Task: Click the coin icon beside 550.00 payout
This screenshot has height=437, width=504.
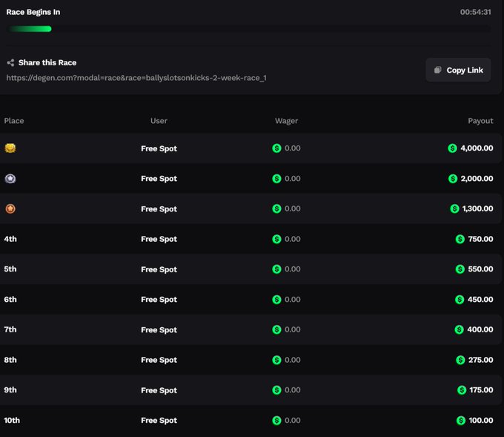Action: 460,269
